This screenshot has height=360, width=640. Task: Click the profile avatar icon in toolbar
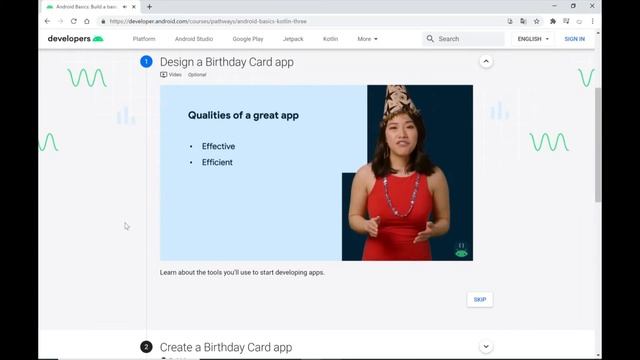click(x=579, y=21)
